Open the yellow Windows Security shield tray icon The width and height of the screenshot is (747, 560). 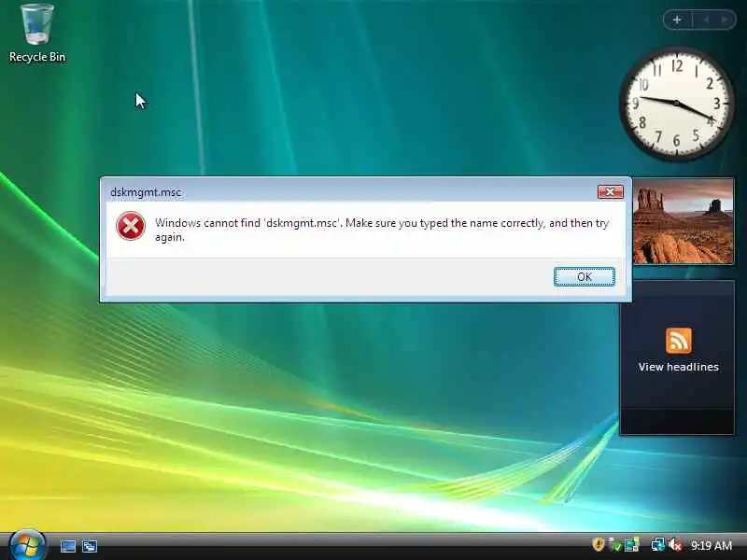coord(598,544)
